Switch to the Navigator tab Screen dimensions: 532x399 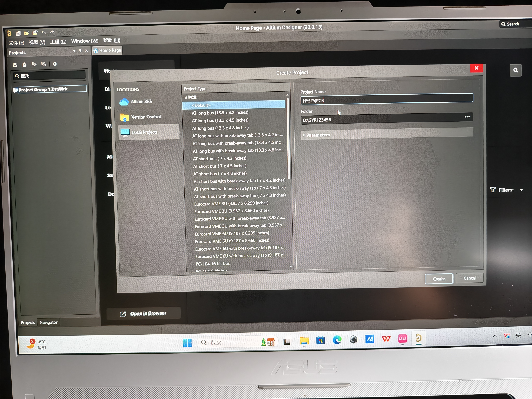coord(48,322)
